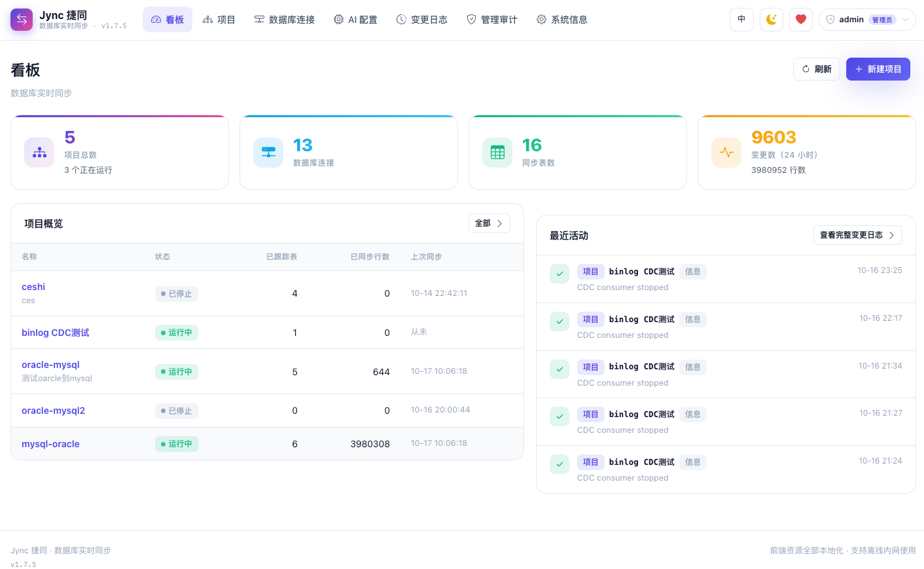Click the changes pulse activity icon
The image size is (924, 569).
pos(726,153)
